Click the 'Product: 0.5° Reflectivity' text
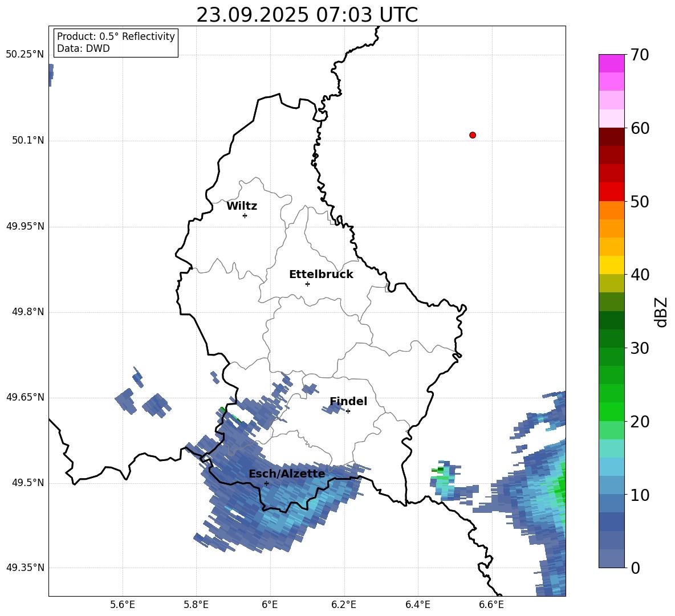Viewport: 675px width, 616px height. 116,36
